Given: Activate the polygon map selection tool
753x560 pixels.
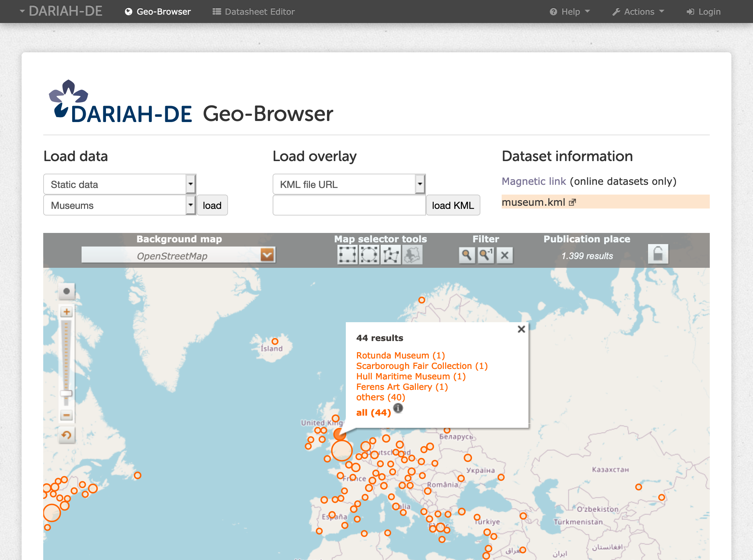Looking at the screenshot, I should click(x=391, y=255).
